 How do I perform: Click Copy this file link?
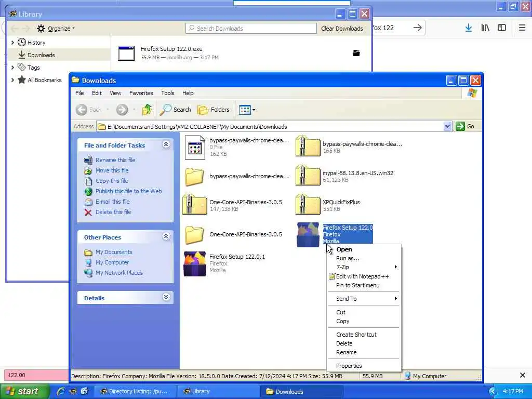(112, 181)
